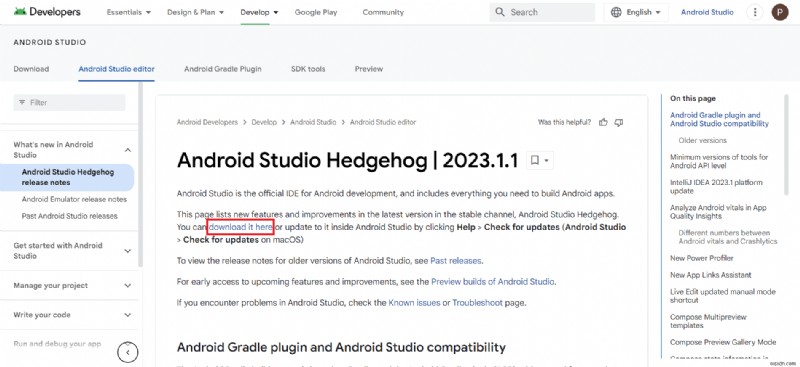This screenshot has width=800, height=367.
Task: Click the filter icon in sidebar
Action: (22, 103)
